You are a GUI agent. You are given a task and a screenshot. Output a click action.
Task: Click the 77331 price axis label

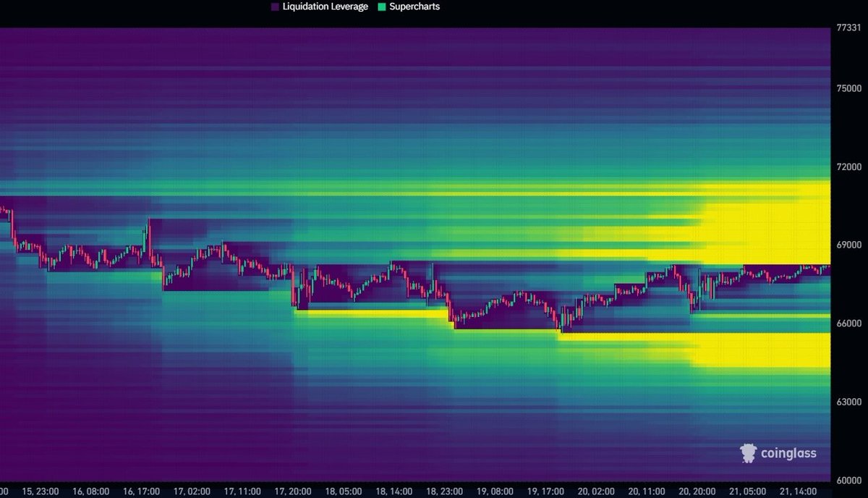(848, 28)
